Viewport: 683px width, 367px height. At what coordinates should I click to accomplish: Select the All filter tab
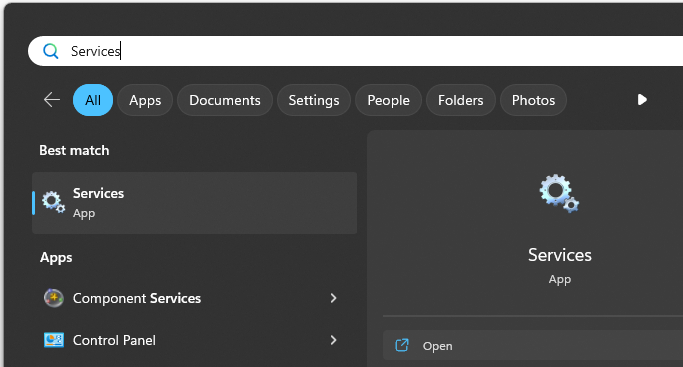93,100
